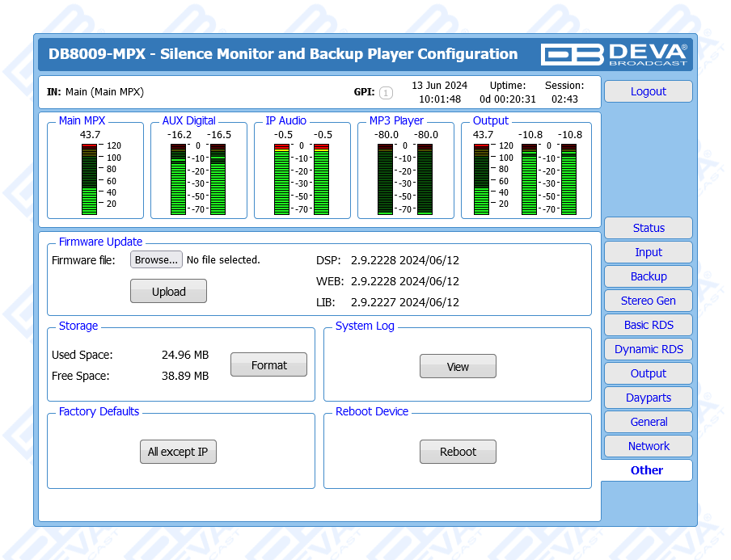This screenshot has width=731, height=560.
Task: Click the DEVA Broadcast logo
Action: 615,54
